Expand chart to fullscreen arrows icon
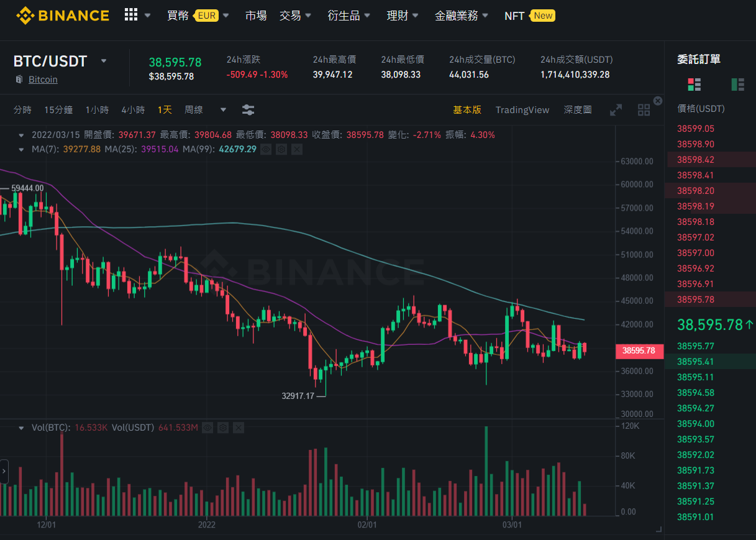Viewport: 756px width, 540px height. click(x=616, y=110)
